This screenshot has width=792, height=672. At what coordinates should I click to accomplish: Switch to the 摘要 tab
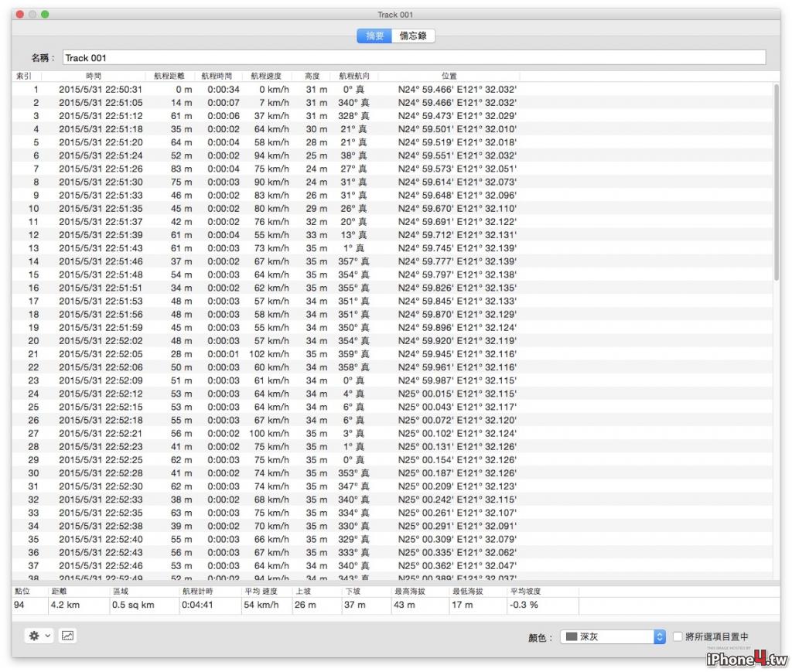[374, 36]
